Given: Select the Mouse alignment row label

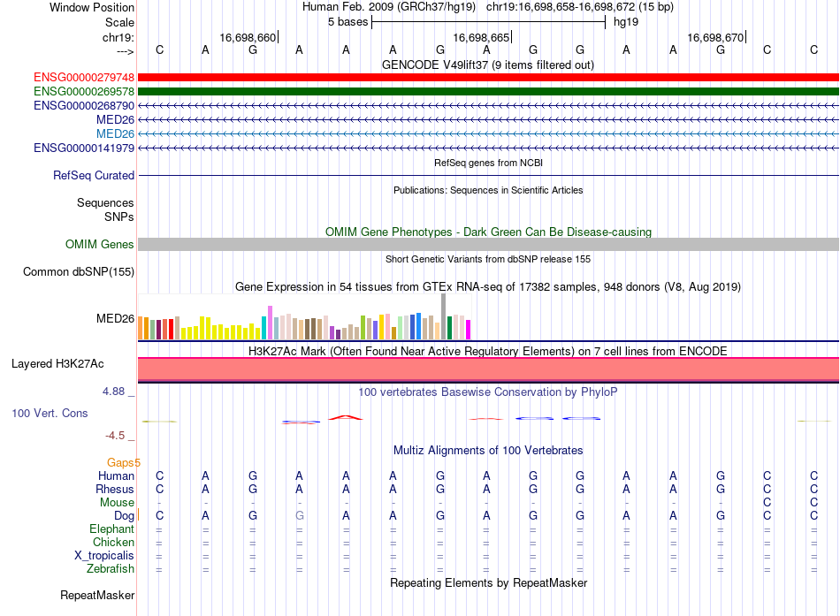Looking at the screenshot, I should coord(117,503).
